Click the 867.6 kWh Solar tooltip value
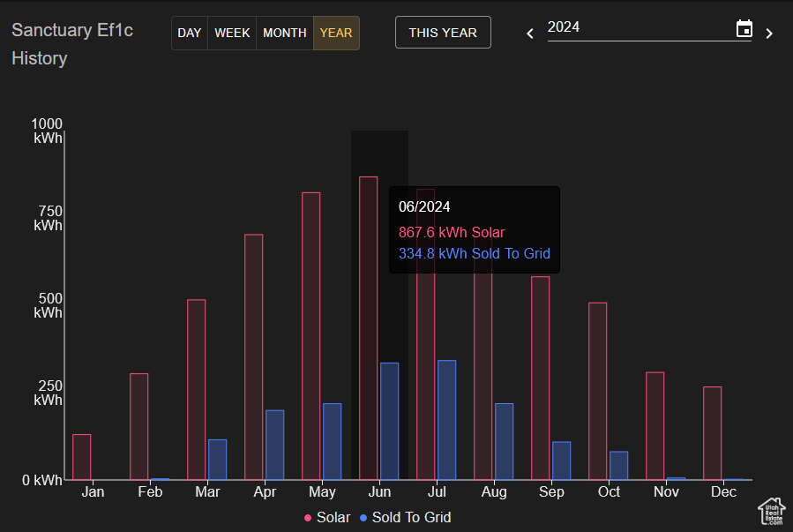This screenshot has height=532, width=793. (x=452, y=233)
